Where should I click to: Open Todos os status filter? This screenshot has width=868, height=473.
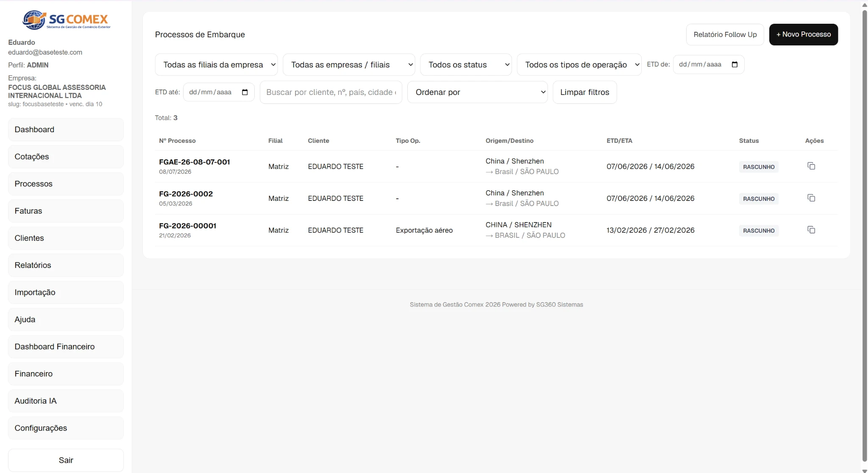(x=466, y=64)
